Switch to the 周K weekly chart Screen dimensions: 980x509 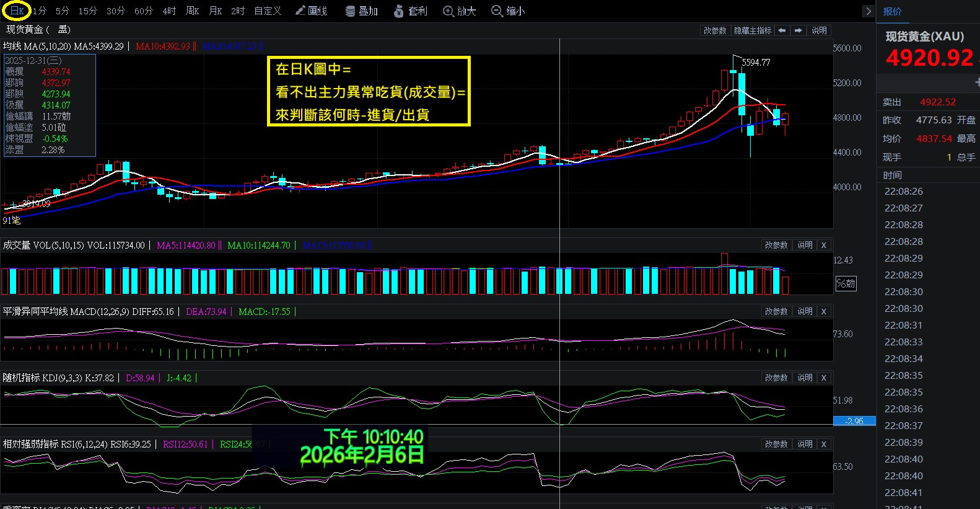192,11
